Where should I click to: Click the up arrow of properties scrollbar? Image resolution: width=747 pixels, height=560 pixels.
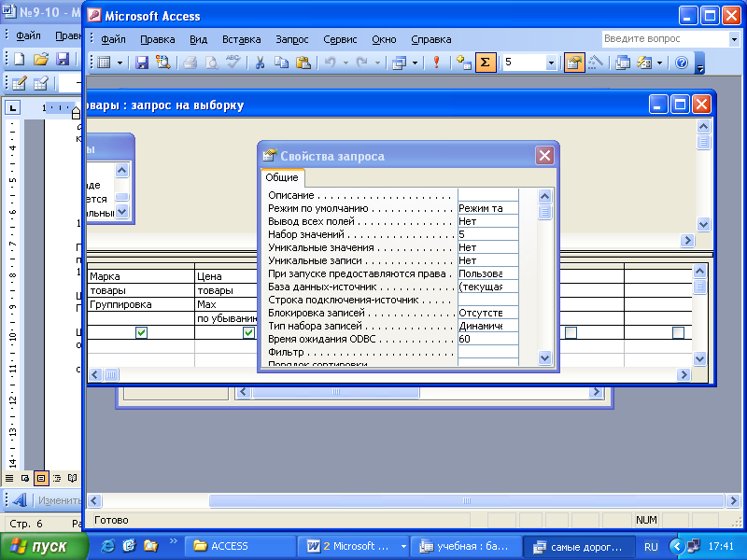click(x=544, y=196)
